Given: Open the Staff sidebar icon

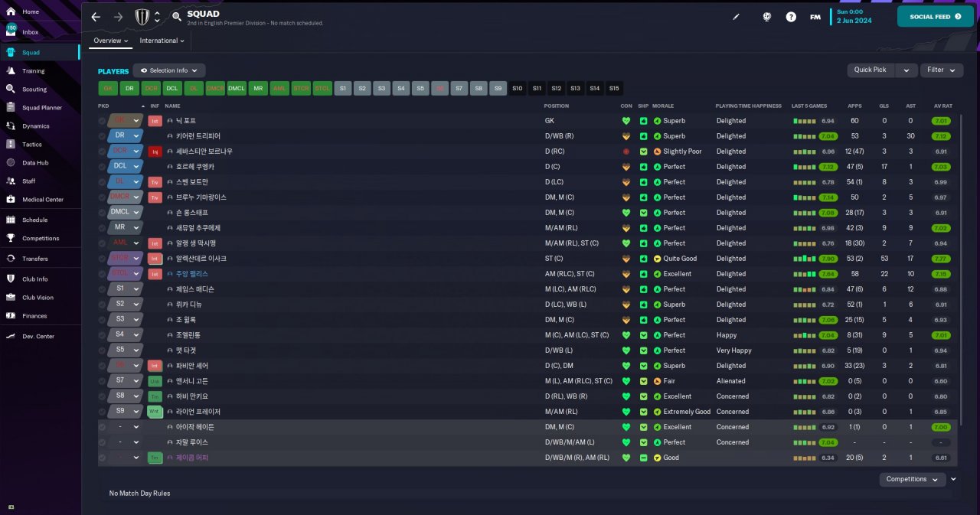Looking at the screenshot, I should (x=11, y=181).
